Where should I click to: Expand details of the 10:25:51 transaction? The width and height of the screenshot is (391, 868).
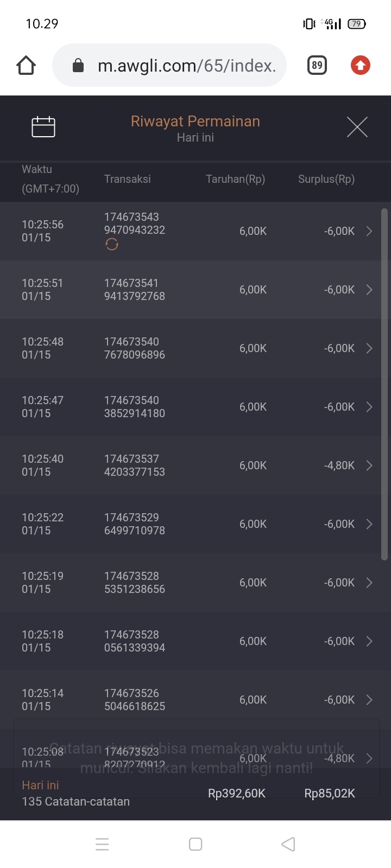369,290
